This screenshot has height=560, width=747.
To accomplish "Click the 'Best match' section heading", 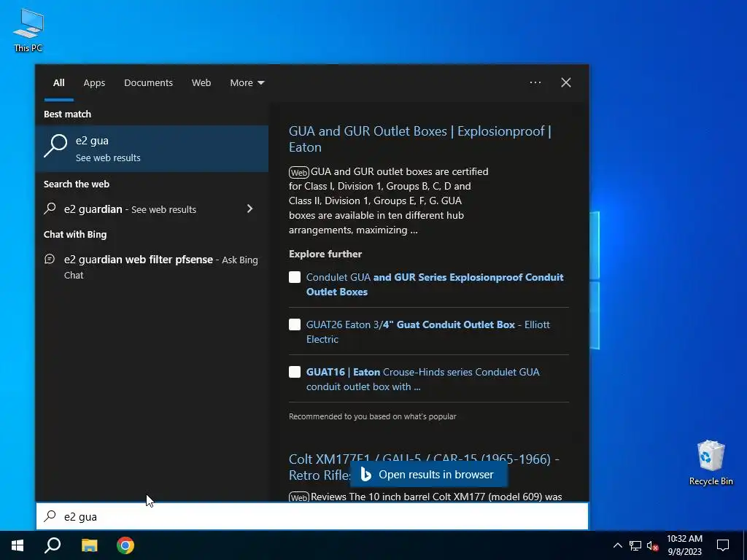I will [x=67, y=114].
